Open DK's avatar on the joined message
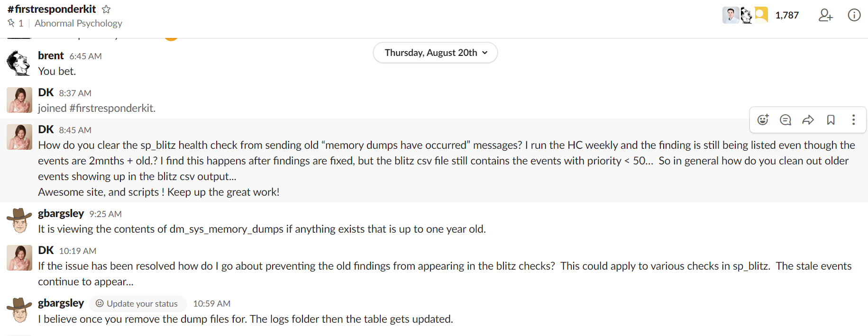Screen dimensions: 868x336 tap(19, 100)
